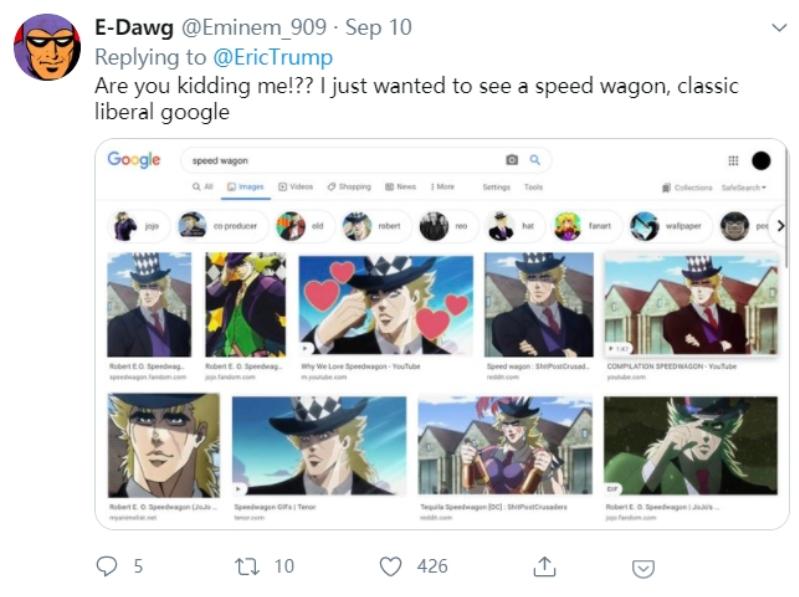Click the direct message envelope icon
Viewport: 799px width, 597px height.
coord(644,568)
